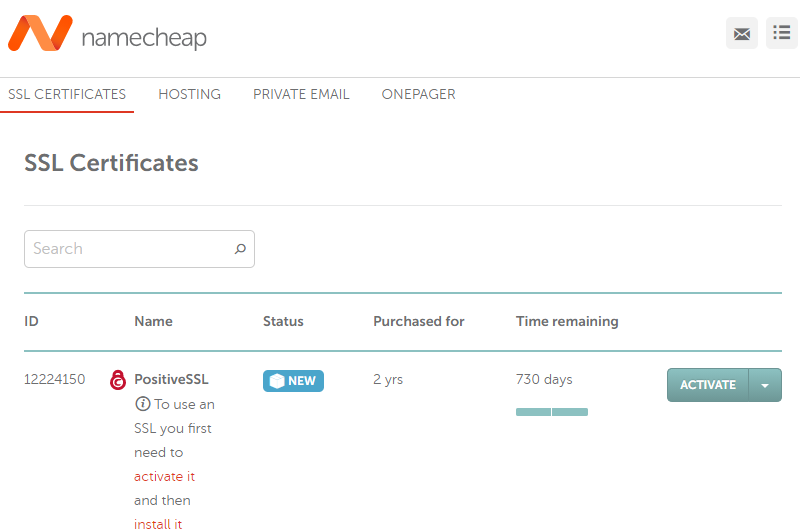The image size is (800, 532).
Task: Select certificate ID 12224150
Action: (x=54, y=380)
